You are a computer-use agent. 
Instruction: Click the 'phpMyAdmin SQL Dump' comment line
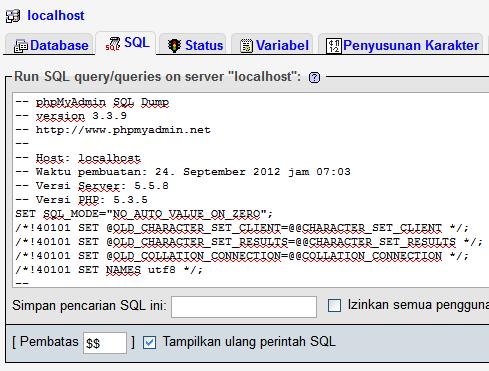(92, 102)
